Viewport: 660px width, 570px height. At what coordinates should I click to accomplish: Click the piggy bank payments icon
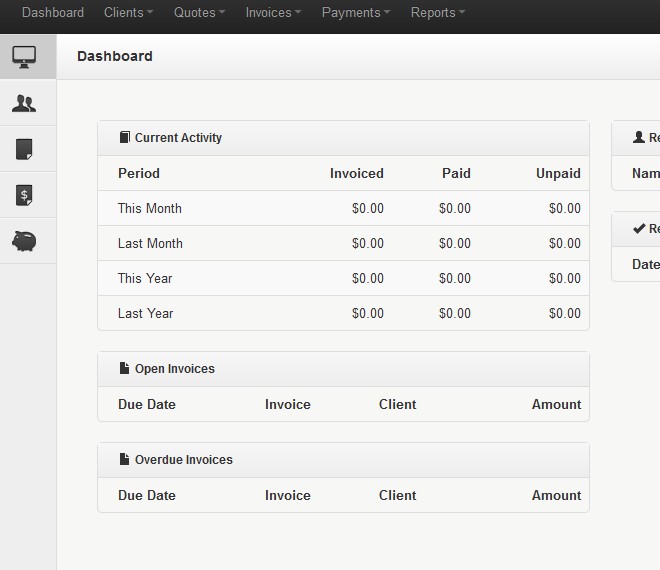25,241
